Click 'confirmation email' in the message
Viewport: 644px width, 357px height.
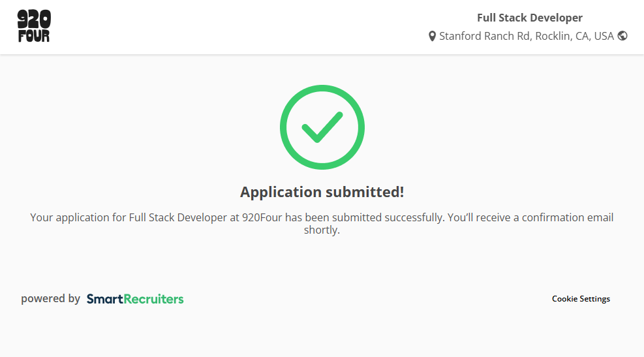click(x=568, y=217)
